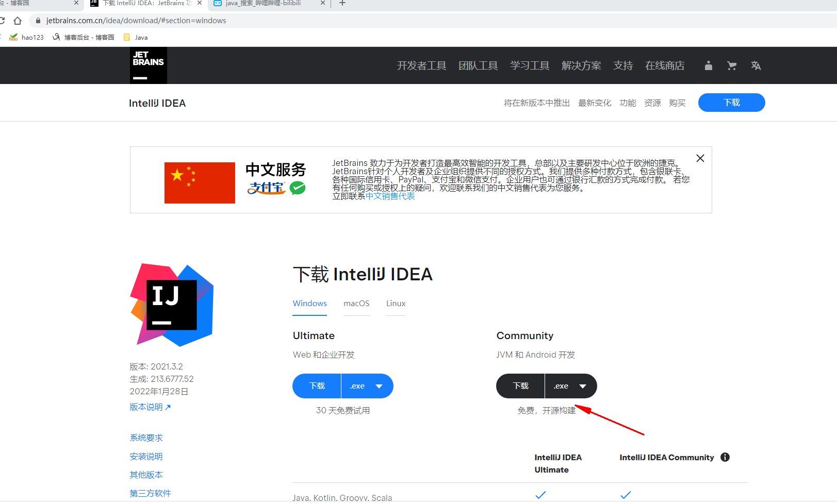Open the account profile icon
Image resolution: width=837 pixels, height=504 pixels.
[x=709, y=65]
